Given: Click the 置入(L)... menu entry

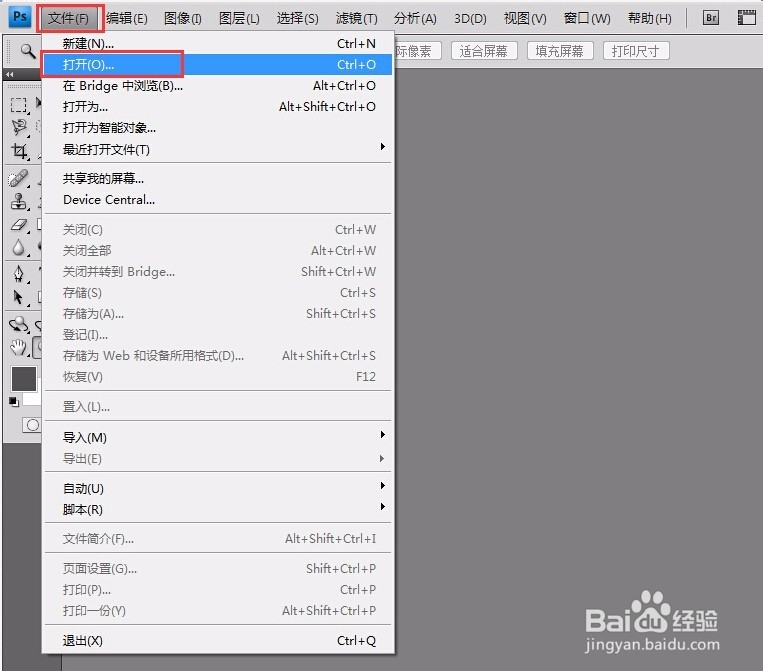Looking at the screenshot, I should [x=218, y=406].
